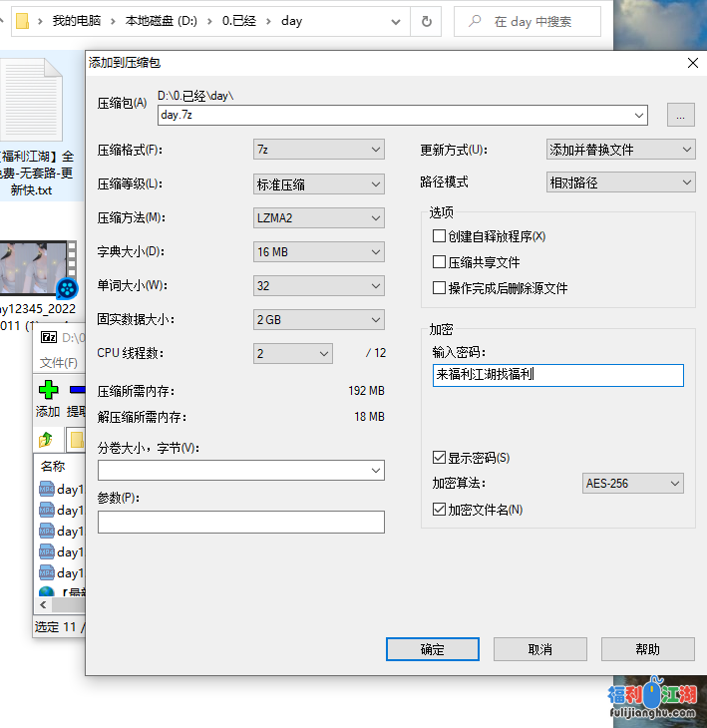Open the 压缩格式 (archive format) 7z dropdown

tap(319, 150)
